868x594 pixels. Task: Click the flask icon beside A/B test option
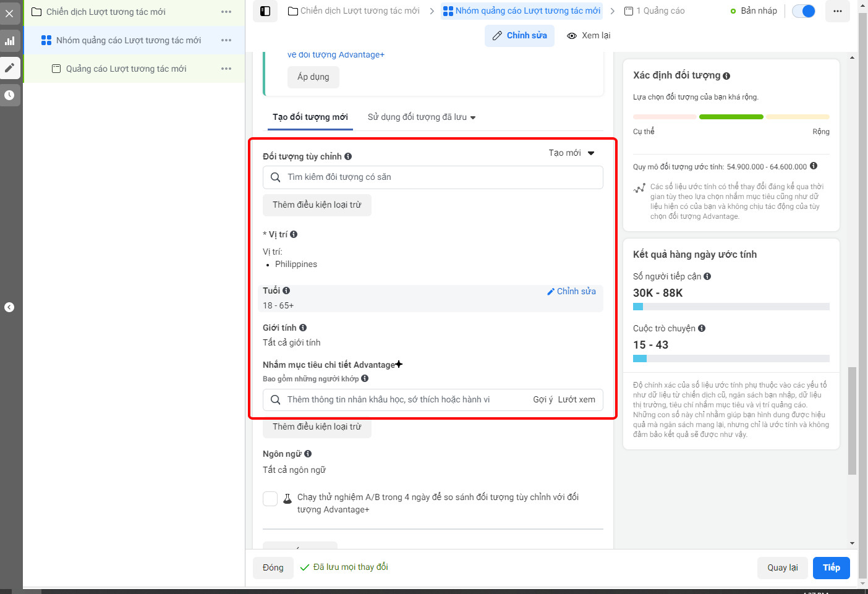tap(287, 498)
